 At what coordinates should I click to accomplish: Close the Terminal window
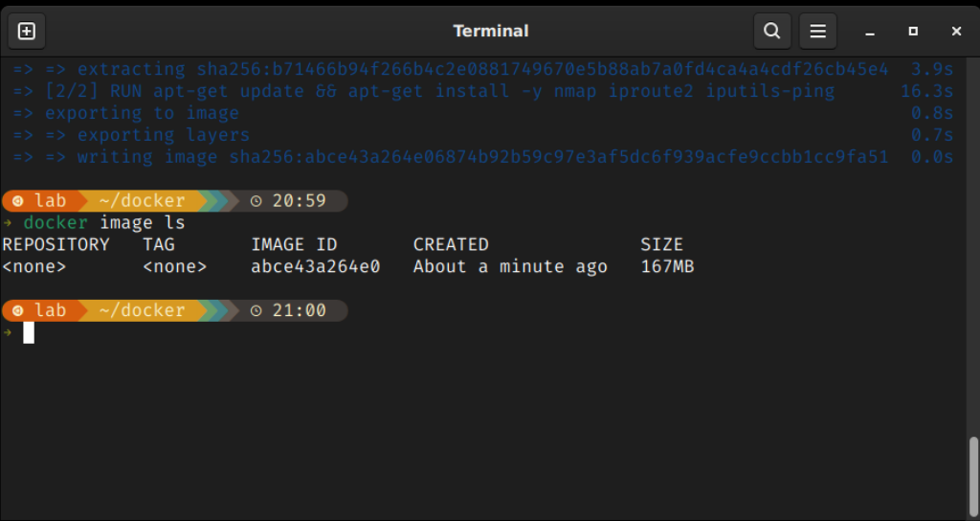956,32
